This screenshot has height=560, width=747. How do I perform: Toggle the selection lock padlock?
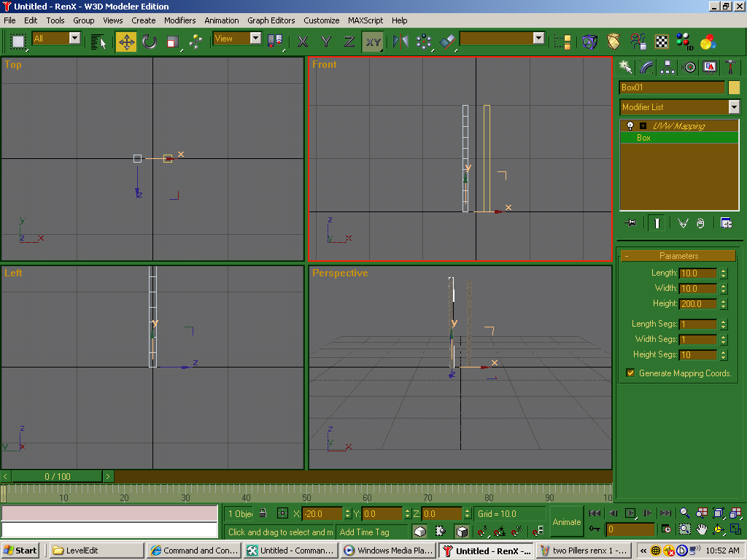pyautogui.click(x=263, y=514)
